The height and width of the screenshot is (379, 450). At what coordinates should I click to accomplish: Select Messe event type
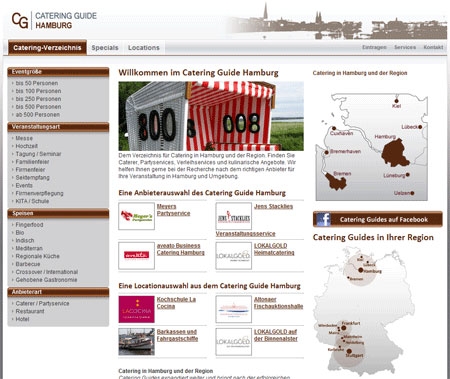[x=24, y=138]
